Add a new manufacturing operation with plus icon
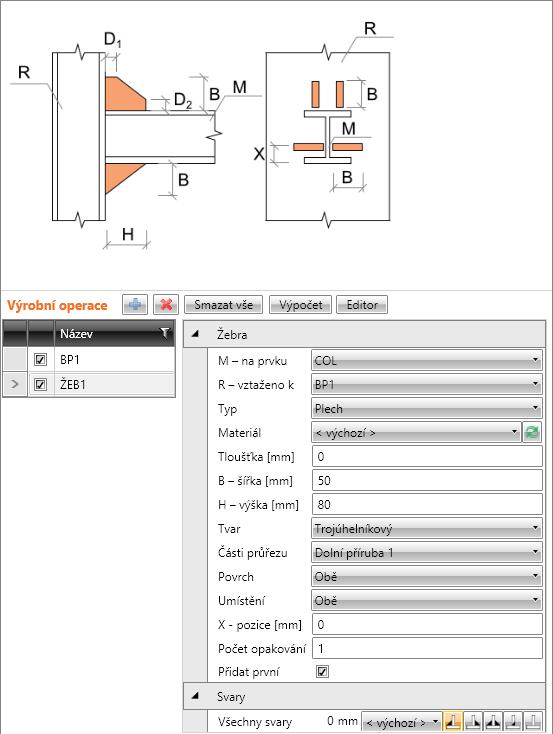Screen dimensions: 553x734 [x=135, y=305]
